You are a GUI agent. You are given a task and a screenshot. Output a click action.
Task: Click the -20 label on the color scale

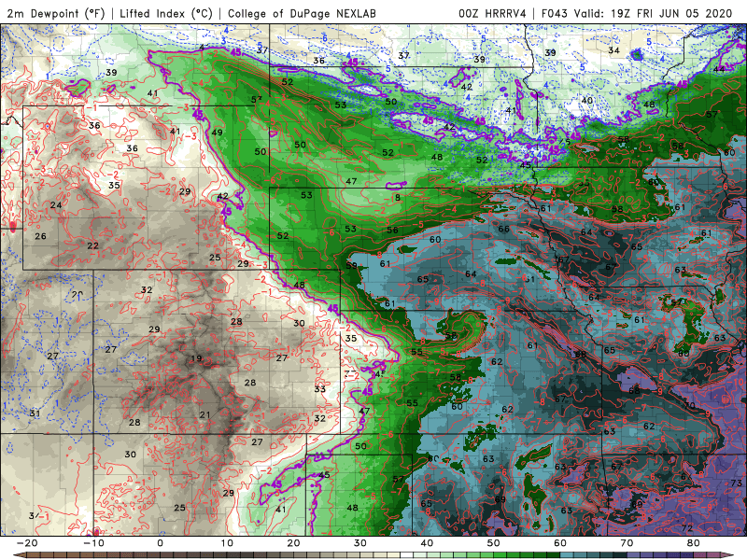(27, 543)
